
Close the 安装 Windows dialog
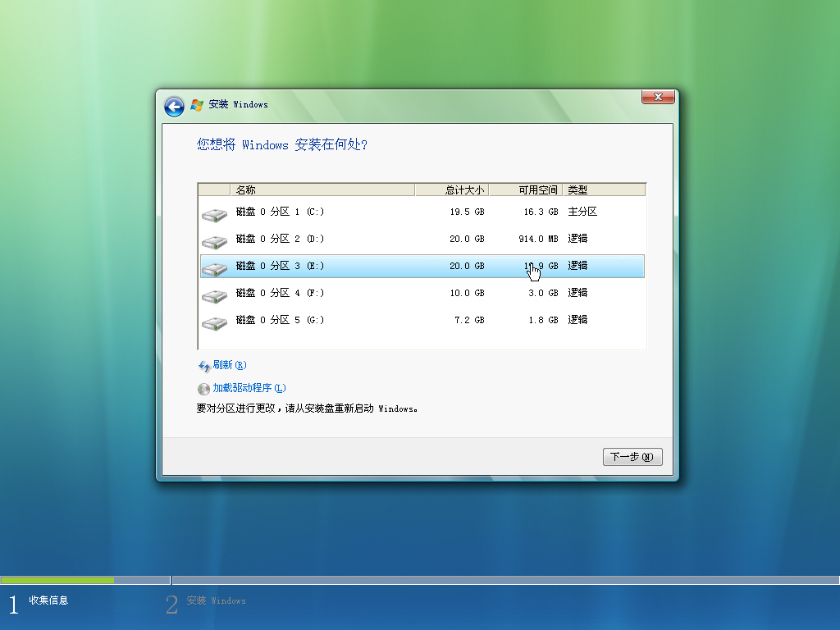tap(658, 97)
